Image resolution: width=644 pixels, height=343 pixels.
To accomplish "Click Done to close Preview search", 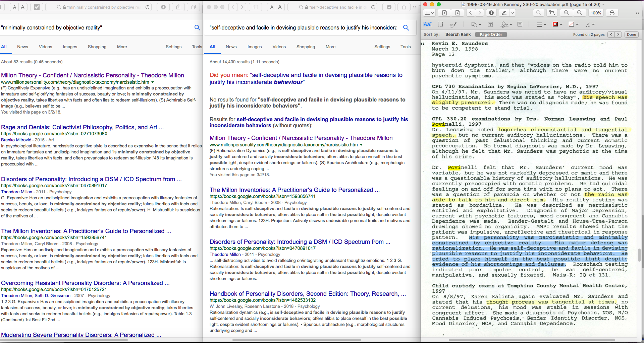I will (632, 35).
